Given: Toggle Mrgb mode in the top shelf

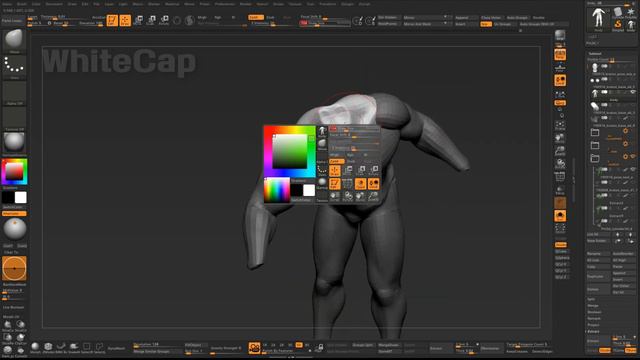Looking at the screenshot, I should (203, 18).
